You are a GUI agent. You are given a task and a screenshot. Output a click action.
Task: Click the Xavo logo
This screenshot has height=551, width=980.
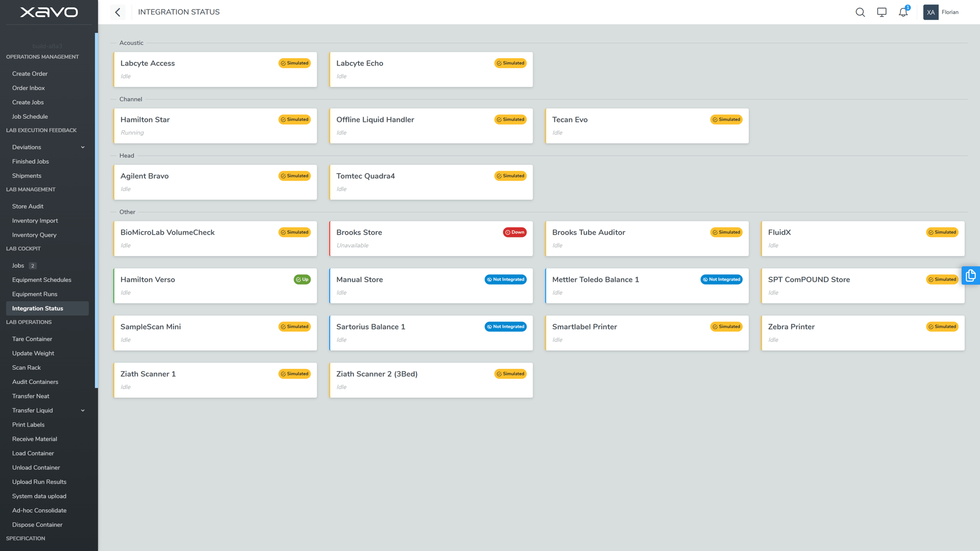point(49,12)
